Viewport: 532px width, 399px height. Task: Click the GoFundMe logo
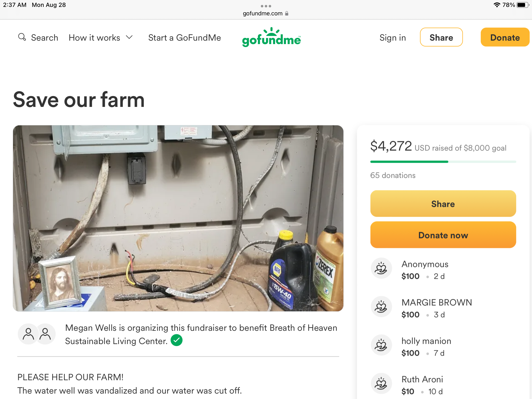pos(271,37)
